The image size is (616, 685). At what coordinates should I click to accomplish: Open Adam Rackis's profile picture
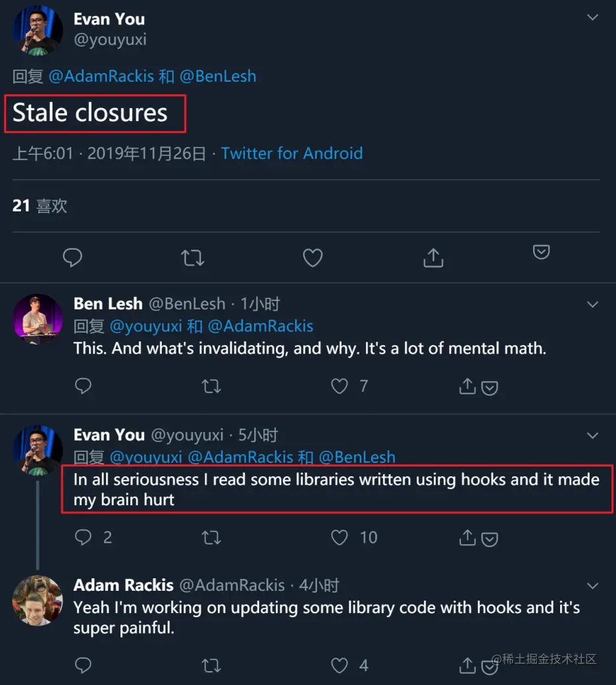pyautogui.click(x=38, y=601)
